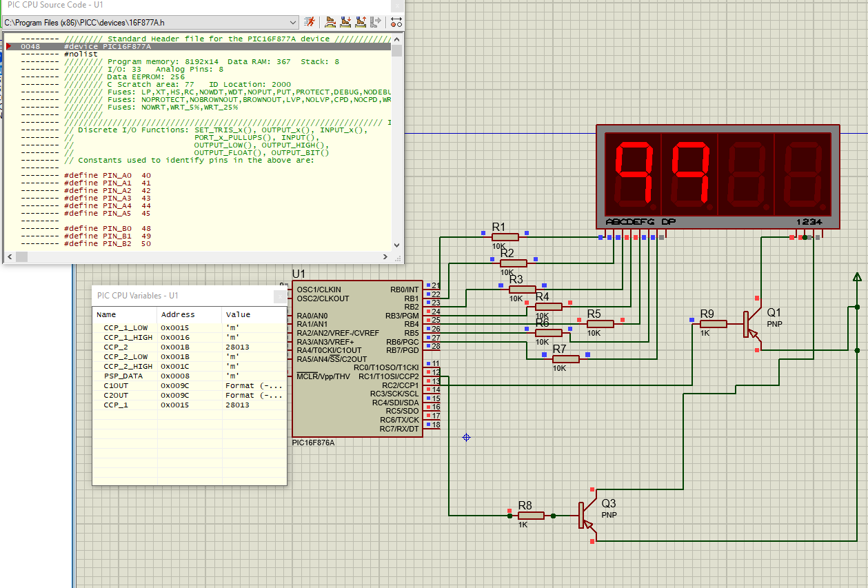Select the CCP_1_LOW variable row
The width and height of the screenshot is (868, 588).
pos(190,327)
